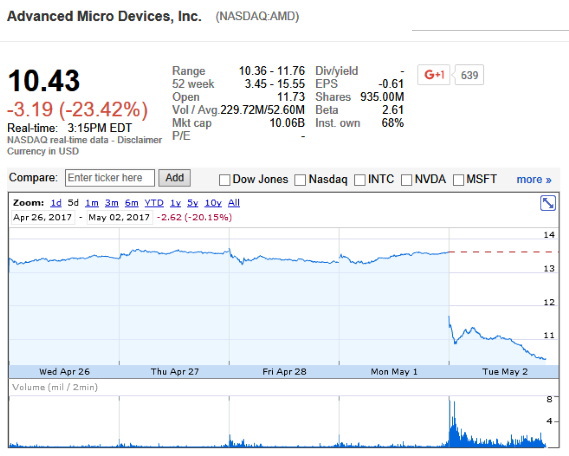
Task: Click the Enter ticker here field
Action: 110,178
